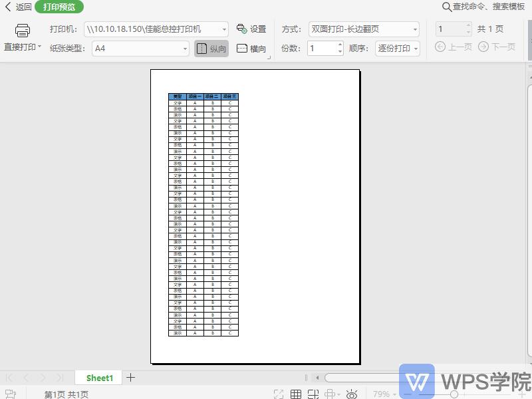This screenshot has width=532, height=399.
Task: Jump to first sheet navigation arrow
Action: [x=9, y=378]
